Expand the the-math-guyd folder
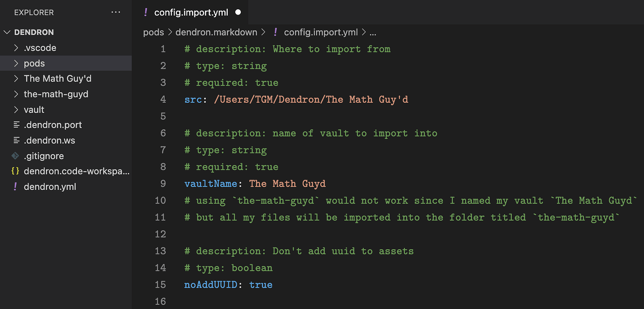 [16, 94]
